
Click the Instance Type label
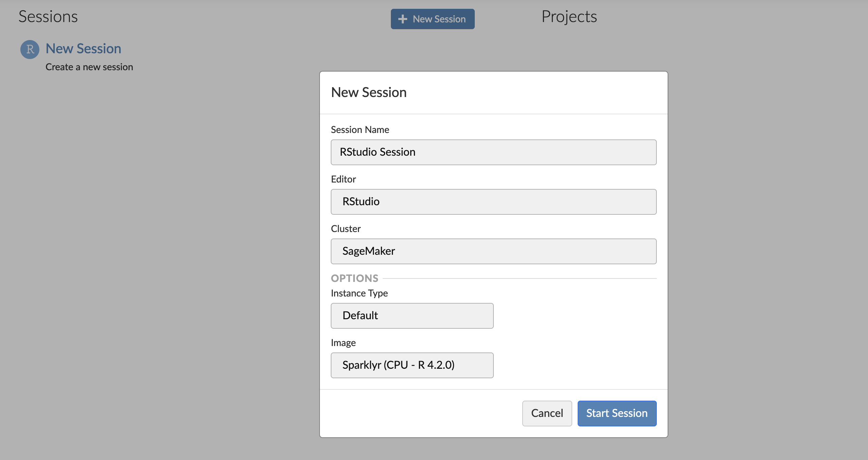point(359,293)
